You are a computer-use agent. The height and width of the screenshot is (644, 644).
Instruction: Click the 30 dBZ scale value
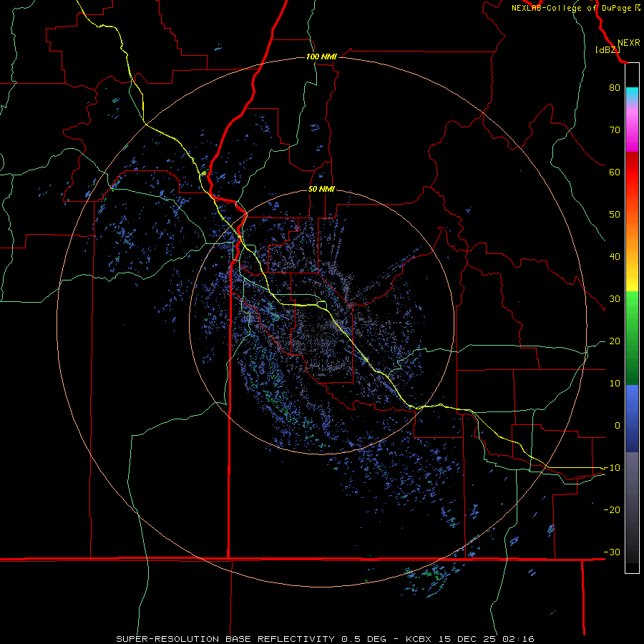pos(615,299)
